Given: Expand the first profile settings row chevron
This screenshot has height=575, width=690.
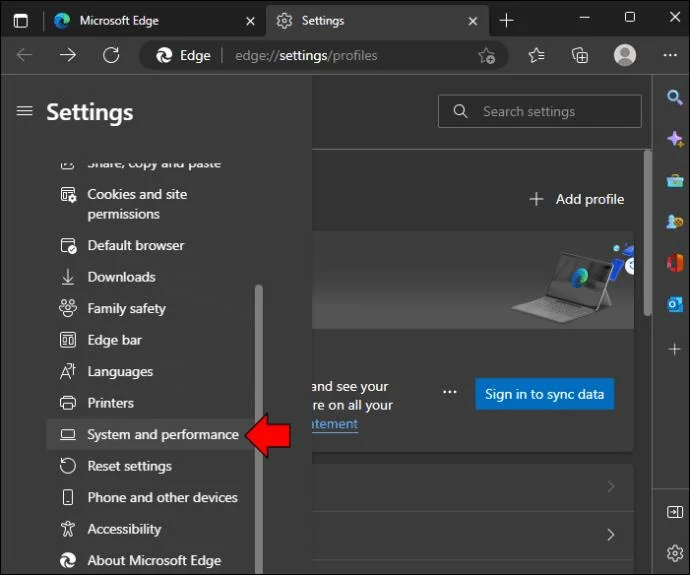Looking at the screenshot, I should (611, 487).
